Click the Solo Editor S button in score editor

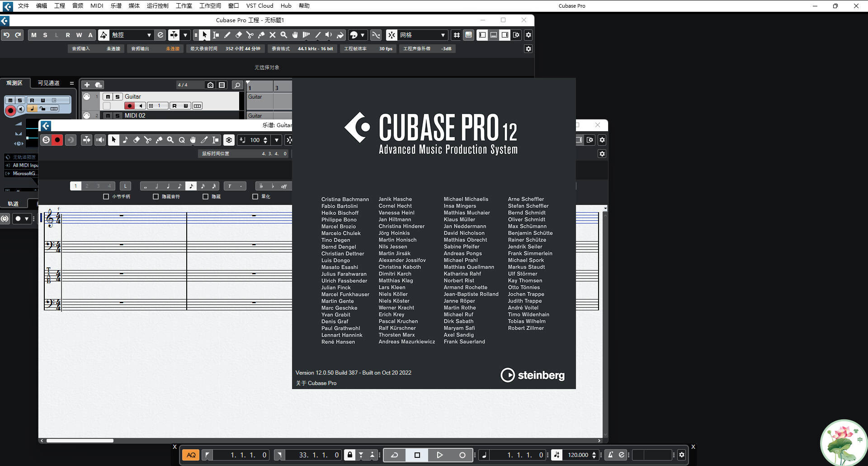(46, 140)
